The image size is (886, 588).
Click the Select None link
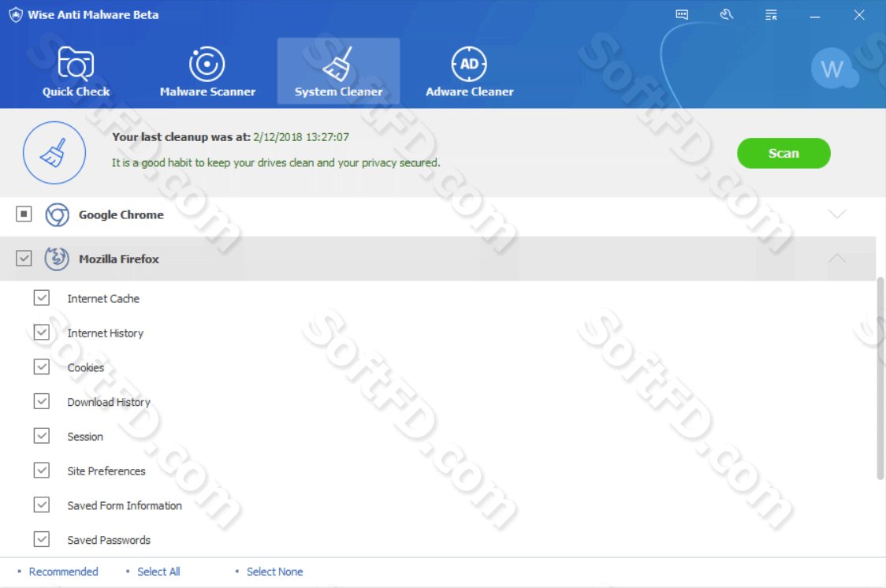pos(274,571)
